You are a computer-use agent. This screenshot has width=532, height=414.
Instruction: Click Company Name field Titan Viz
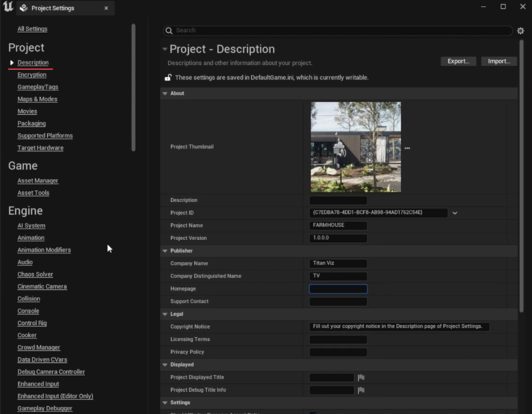point(338,264)
